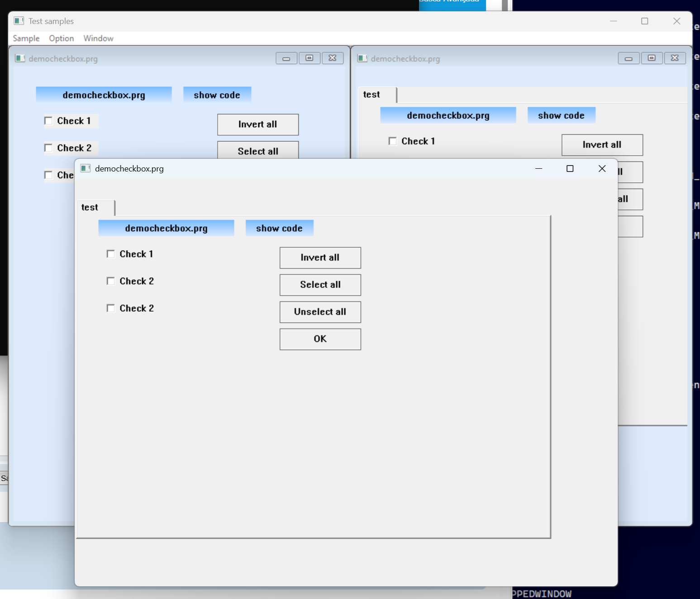Click the partly hidden button ending in 'all' in right window
The width and height of the screenshot is (700, 599).
(x=630, y=199)
